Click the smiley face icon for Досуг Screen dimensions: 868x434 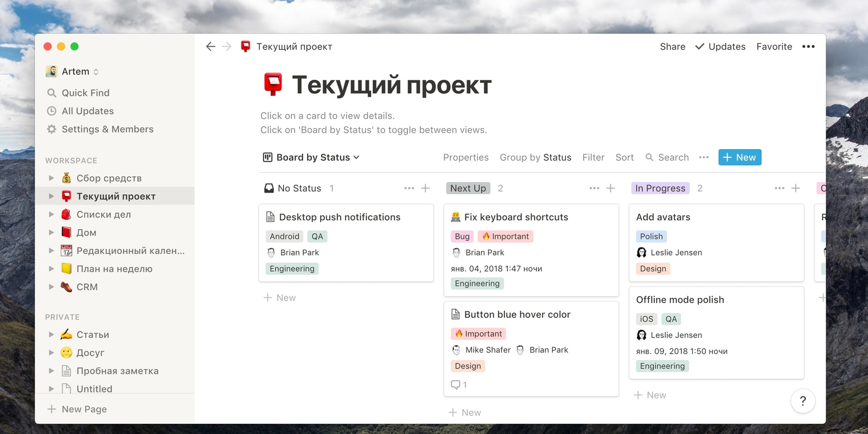click(66, 353)
